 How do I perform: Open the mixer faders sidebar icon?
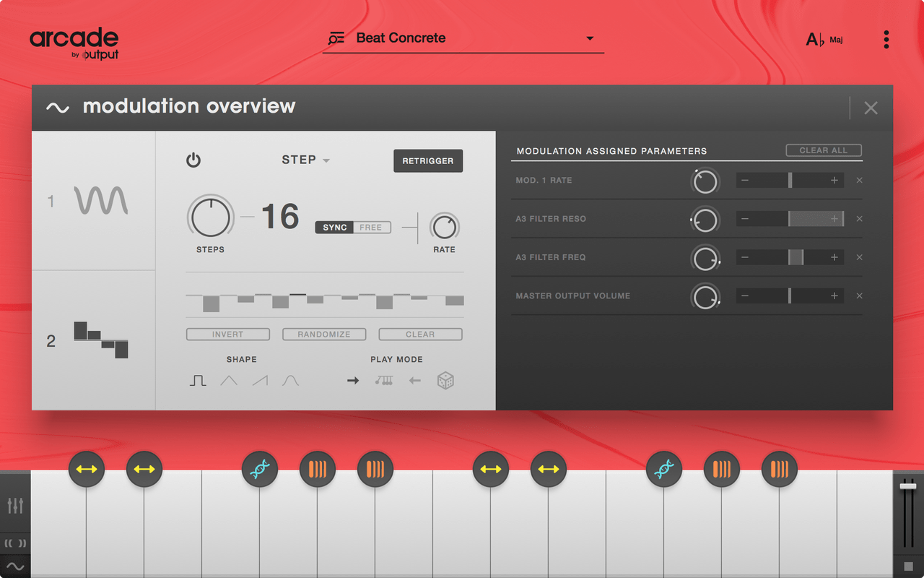coord(15,505)
